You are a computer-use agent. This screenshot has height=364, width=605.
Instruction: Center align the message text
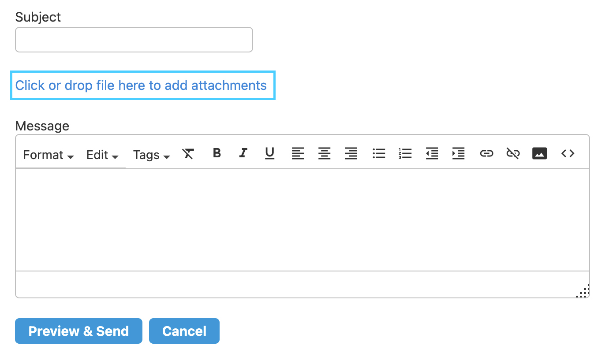325,153
